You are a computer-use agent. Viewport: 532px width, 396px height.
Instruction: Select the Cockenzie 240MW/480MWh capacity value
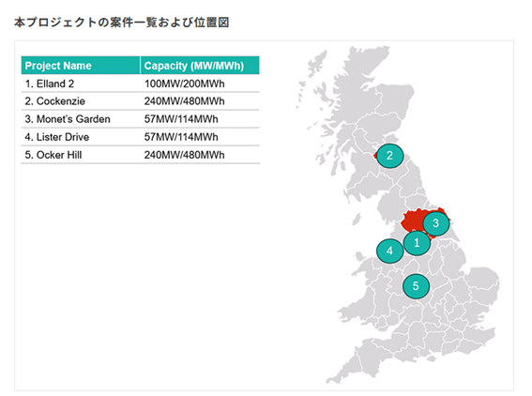pos(184,101)
